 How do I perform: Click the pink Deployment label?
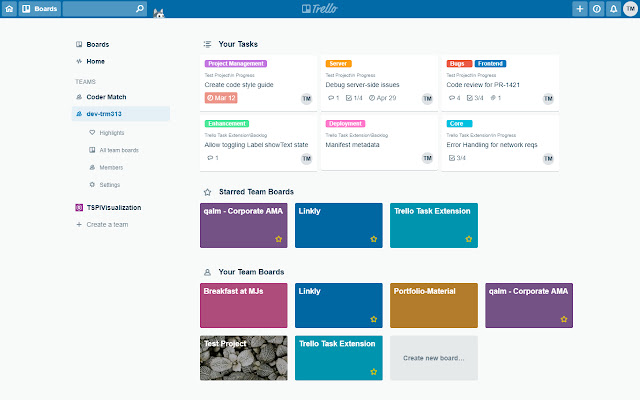pos(345,124)
